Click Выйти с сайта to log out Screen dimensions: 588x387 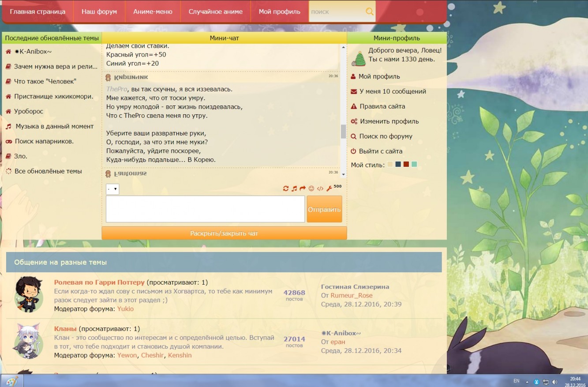(381, 151)
